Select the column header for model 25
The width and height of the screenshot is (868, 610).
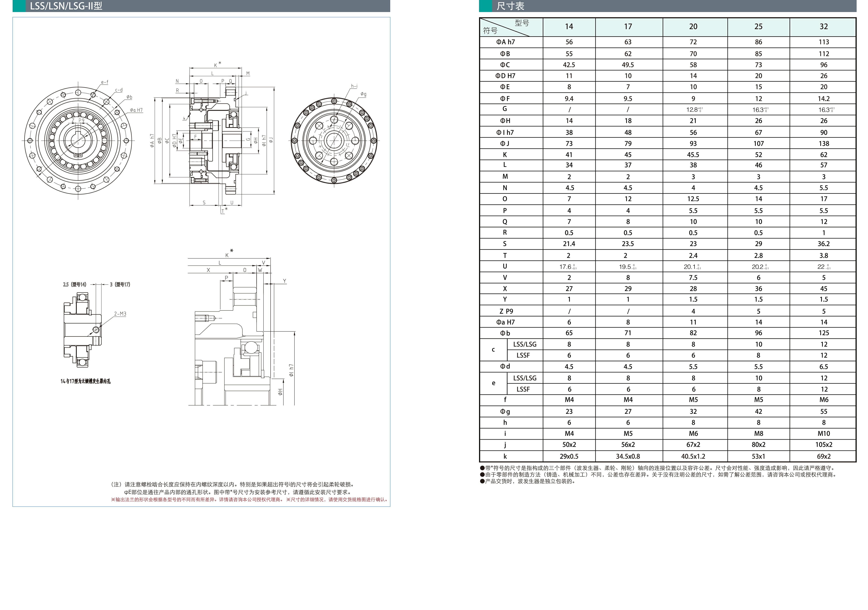(758, 27)
